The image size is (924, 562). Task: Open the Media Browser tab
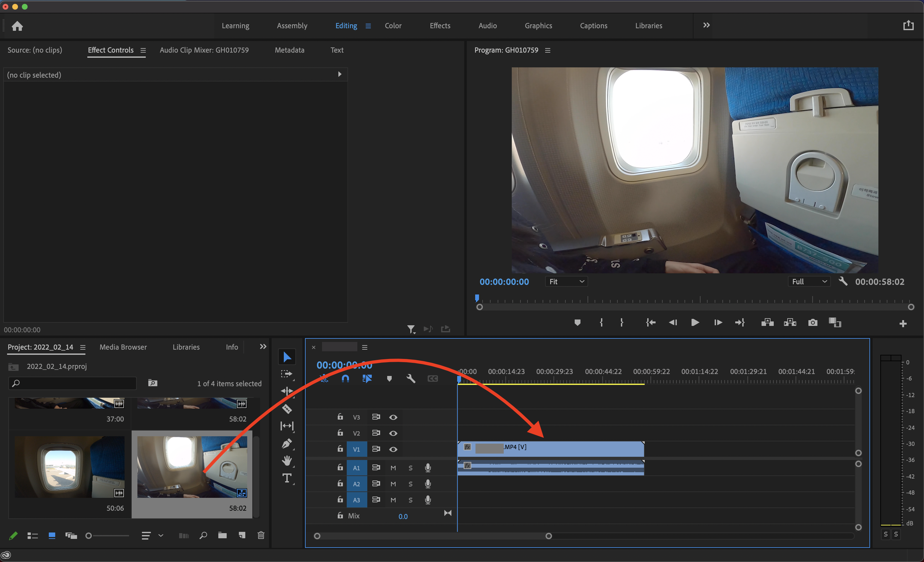point(123,347)
